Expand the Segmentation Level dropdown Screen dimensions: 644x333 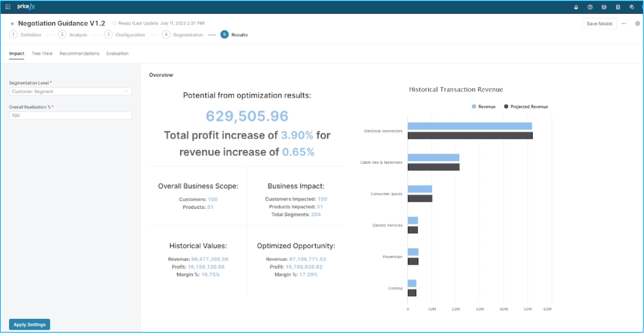click(x=70, y=91)
